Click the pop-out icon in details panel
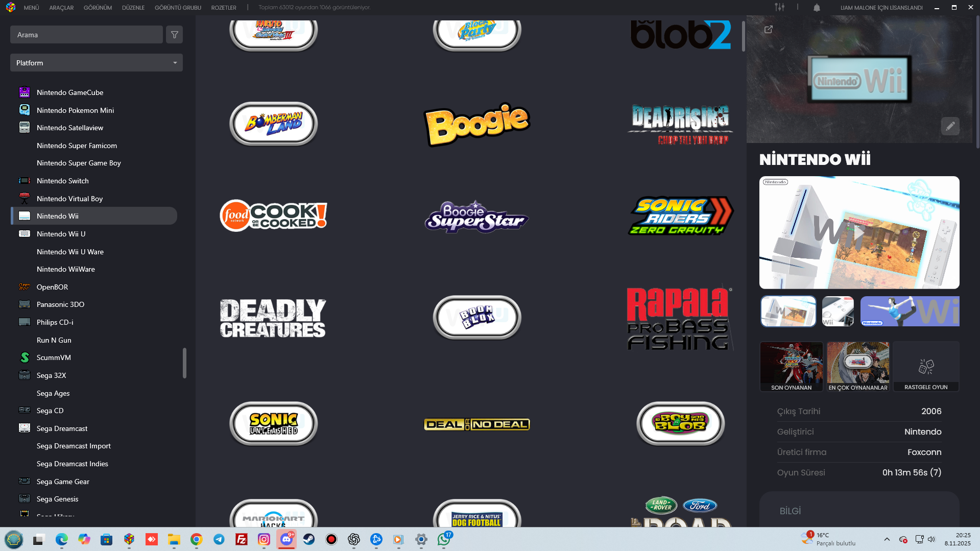 769,30
